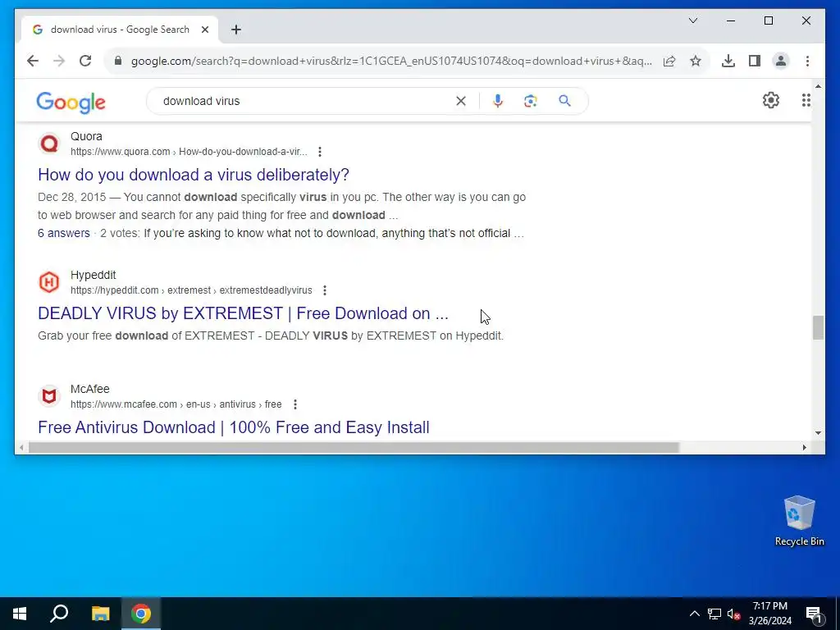The width and height of the screenshot is (840, 630).
Task: Open the more options menu for Hypeddit result
Action: tap(325, 290)
